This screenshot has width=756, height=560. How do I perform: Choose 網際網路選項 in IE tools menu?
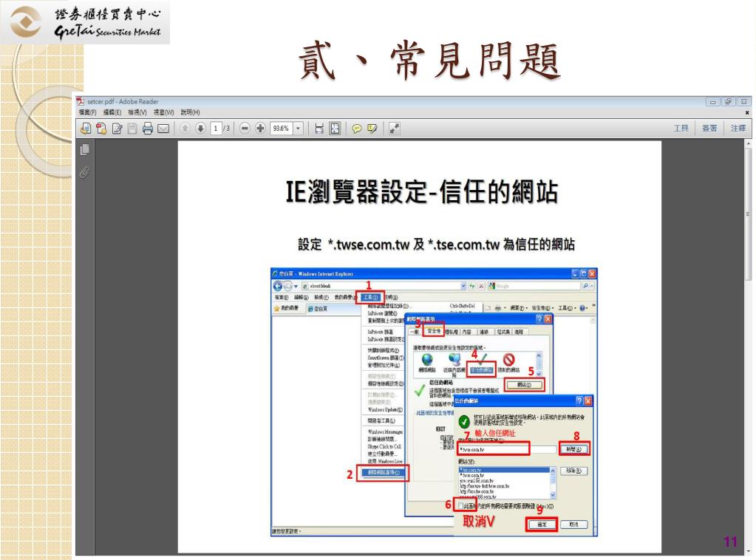[384, 473]
